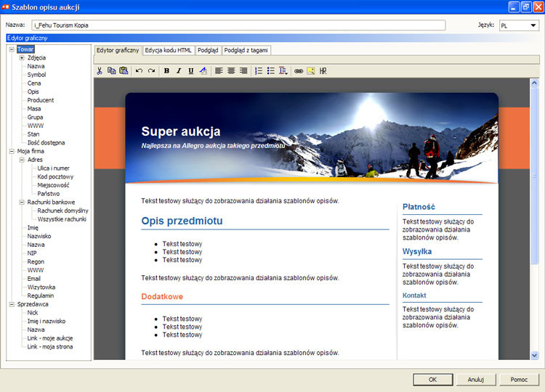Viewport: 545px width, 392px height.
Task: Click the editor scrollbar up arrow
Action: coord(535,83)
